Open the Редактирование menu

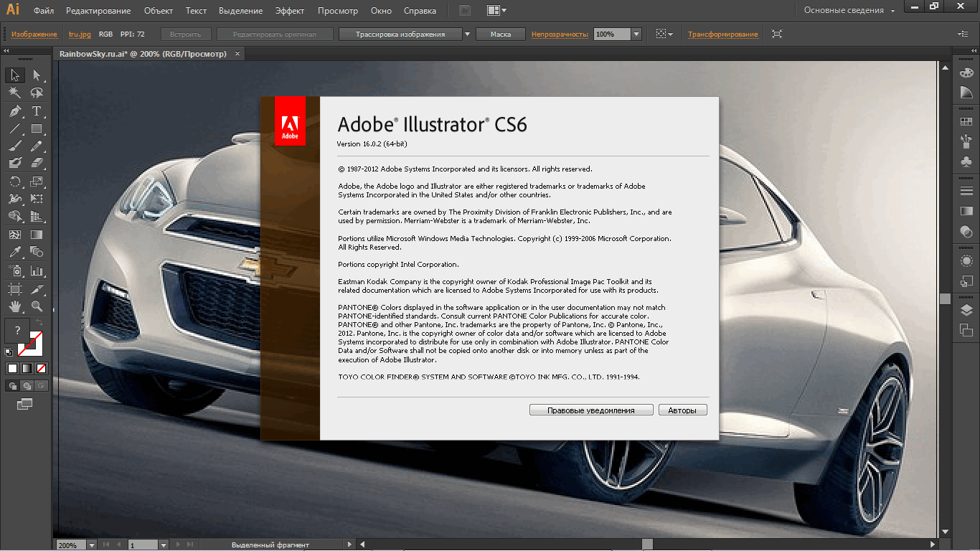(x=98, y=11)
